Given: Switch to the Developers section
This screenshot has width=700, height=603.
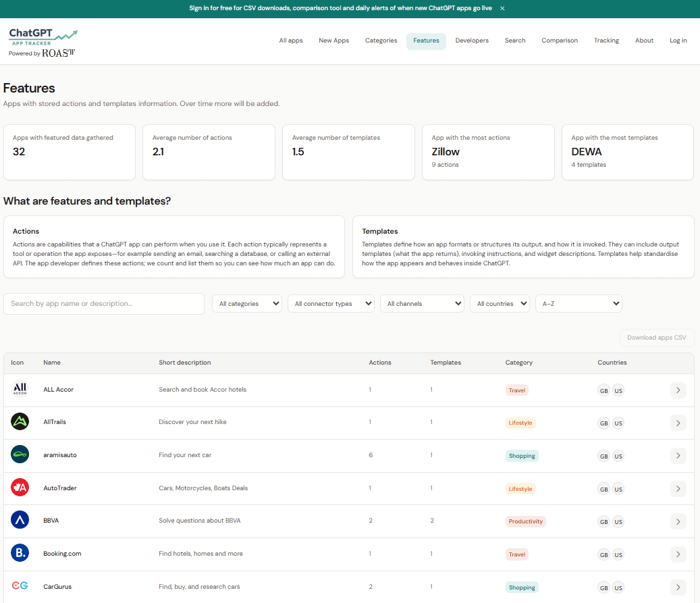Looking at the screenshot, I should tap(472, 41).
